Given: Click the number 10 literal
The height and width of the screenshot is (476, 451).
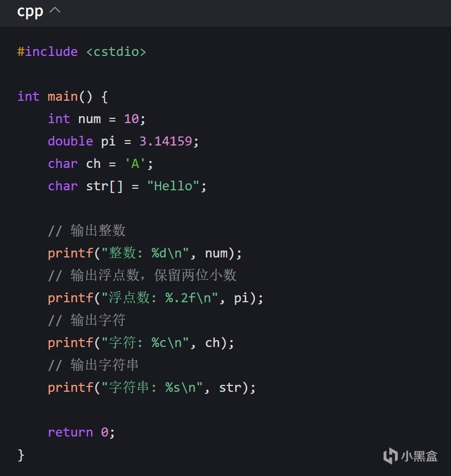Looking at the screenshot, I should click(x=131, y=119).
